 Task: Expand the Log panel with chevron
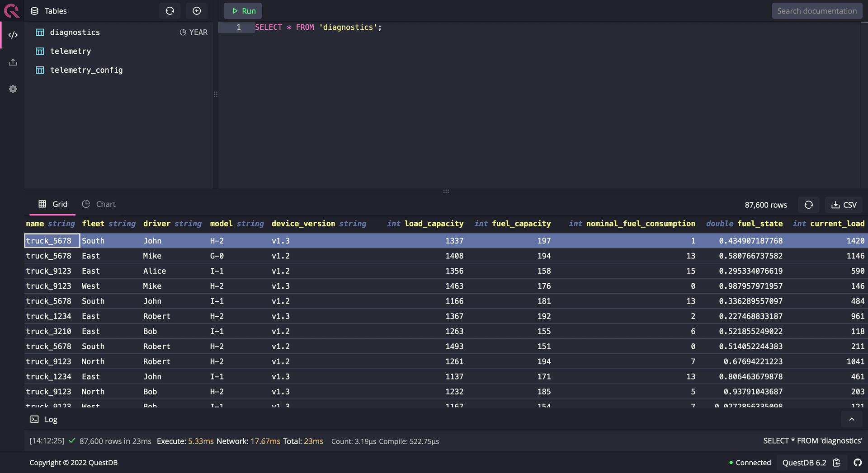(x=851, y=419)
